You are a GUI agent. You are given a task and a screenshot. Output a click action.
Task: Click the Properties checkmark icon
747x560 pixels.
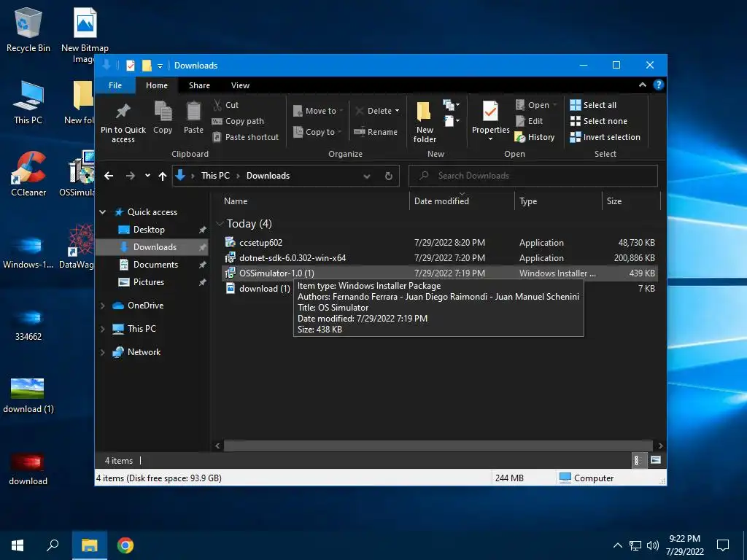491,112
